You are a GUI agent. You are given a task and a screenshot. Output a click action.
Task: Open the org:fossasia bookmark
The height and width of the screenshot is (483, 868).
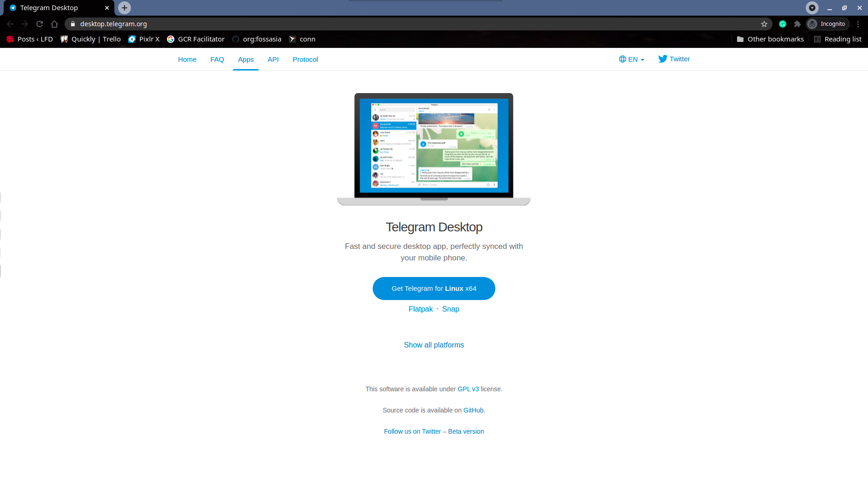tap(256, 39)
